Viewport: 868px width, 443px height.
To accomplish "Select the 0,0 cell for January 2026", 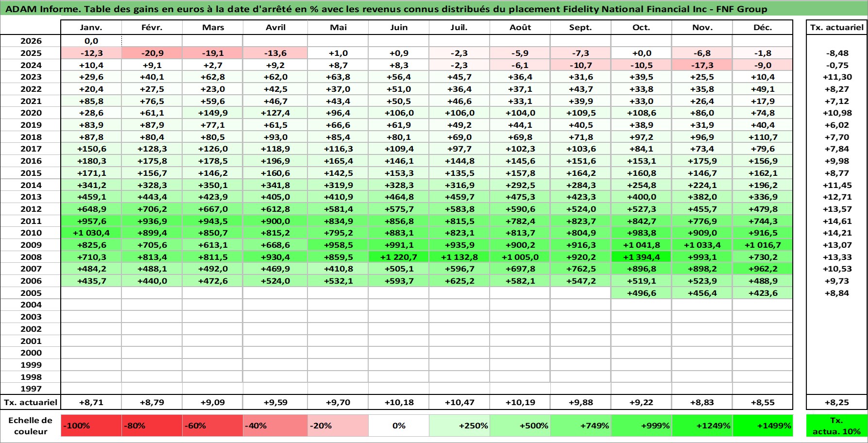I will [x=91, y=41].
